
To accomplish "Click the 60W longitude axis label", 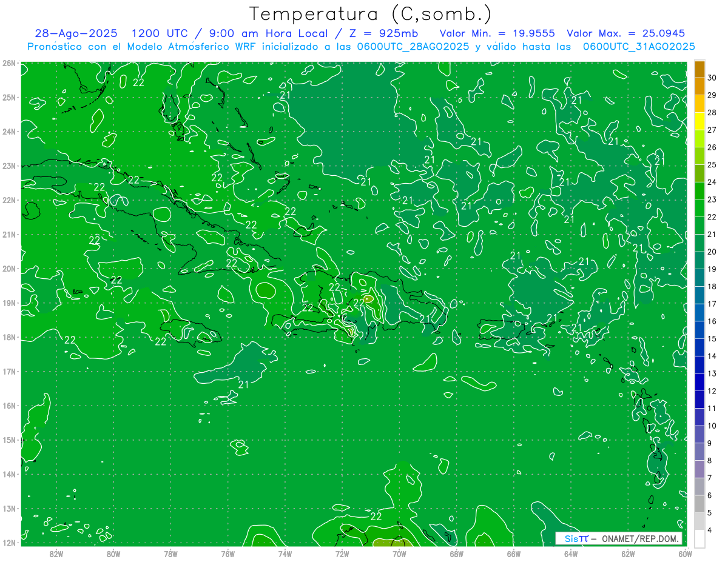I will click(686, 554).
